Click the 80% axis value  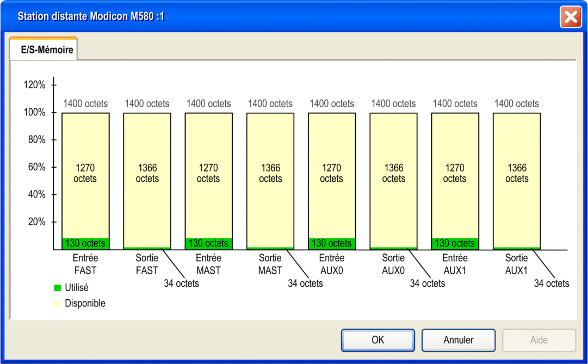pyautogui.click(x=37, y=140)
